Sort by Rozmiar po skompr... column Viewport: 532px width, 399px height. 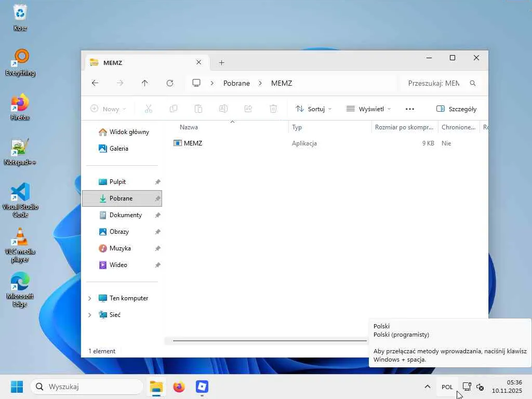pos(404,127)
